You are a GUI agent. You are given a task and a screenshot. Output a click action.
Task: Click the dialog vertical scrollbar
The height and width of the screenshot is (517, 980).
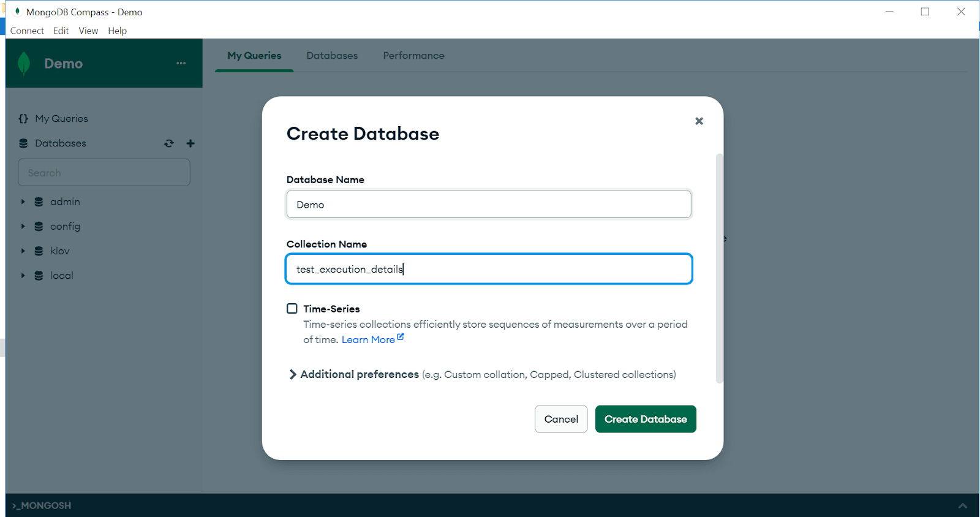click(720, 268)
